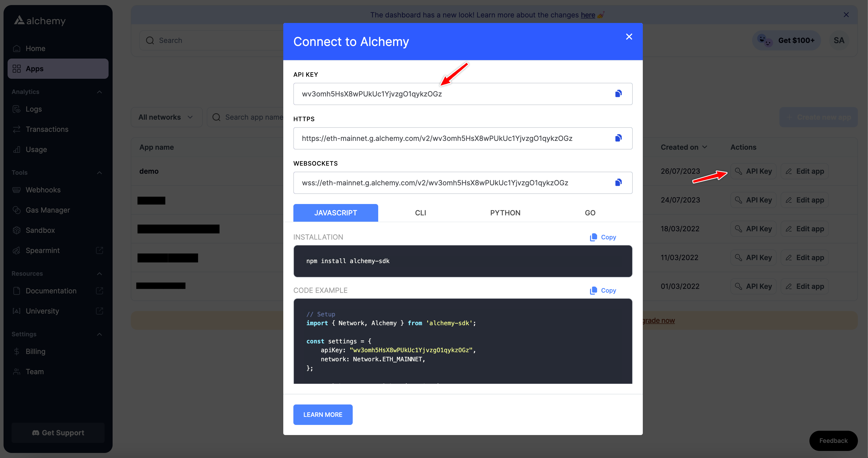Viewport: 868px width, 458px height.
Task: Select Gas Manager in the sidebar
Action: (48, 210)
